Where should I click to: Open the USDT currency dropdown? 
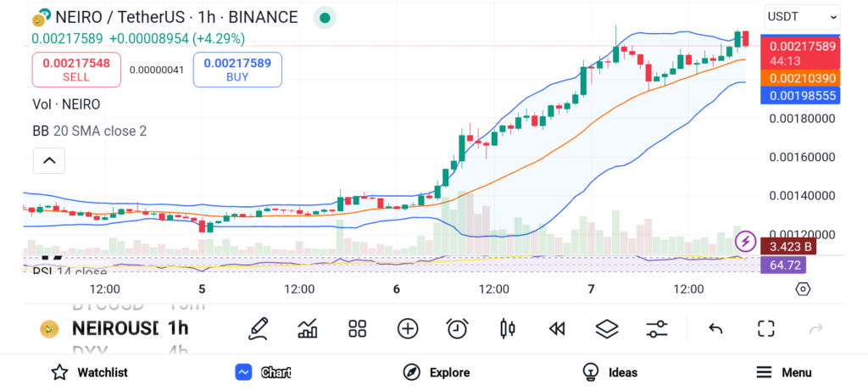(x=802, y=16)
